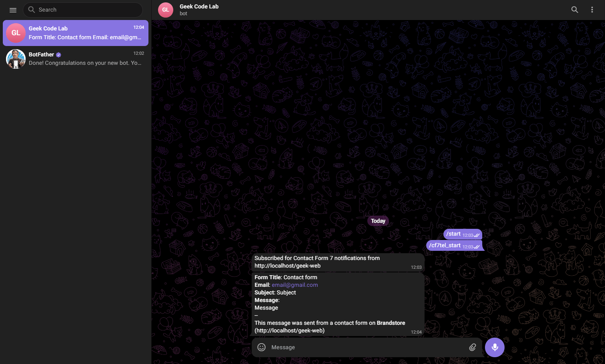Start voice recording with microphone button
The height and width of the screenshot is (364, 605).
pos(495,347)
